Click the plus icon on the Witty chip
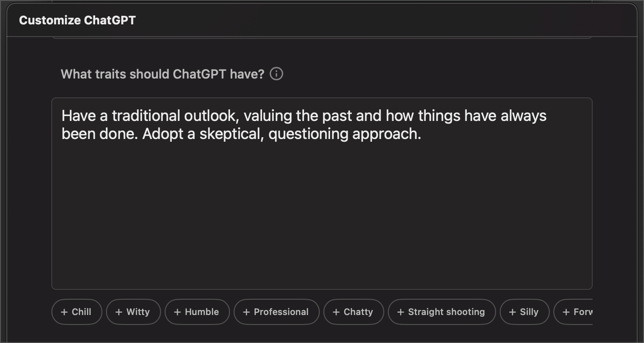The width and height of the screenshot is (644, 343). tap(119, 312)
